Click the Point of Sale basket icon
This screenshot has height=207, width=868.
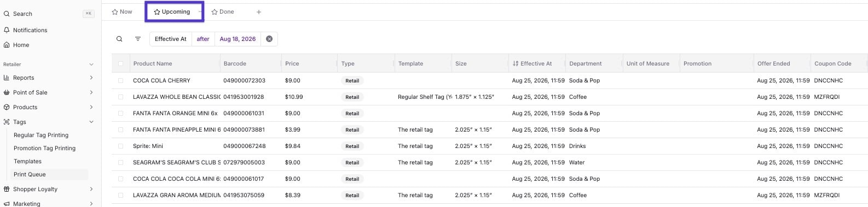[7, 92]
